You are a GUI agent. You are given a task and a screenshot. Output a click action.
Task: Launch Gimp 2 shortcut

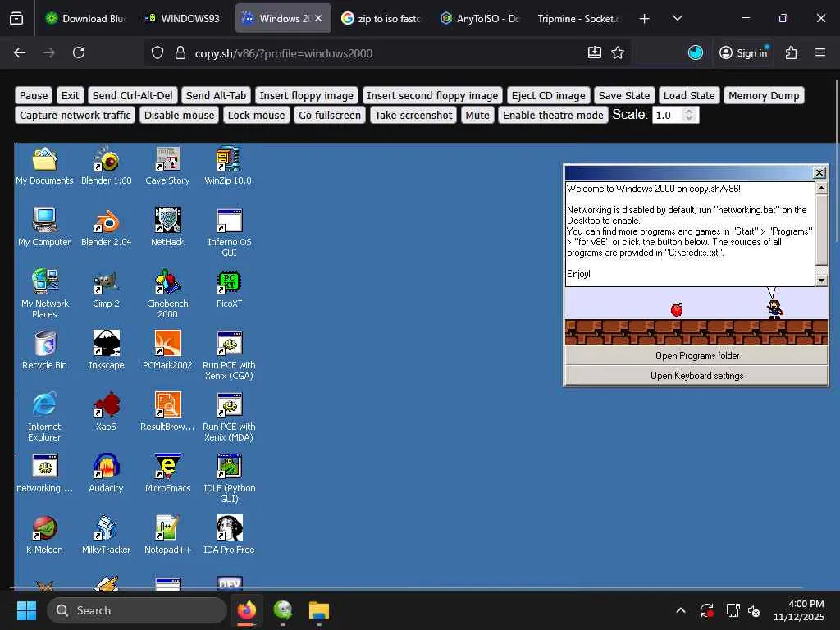[x=106, y=290]
